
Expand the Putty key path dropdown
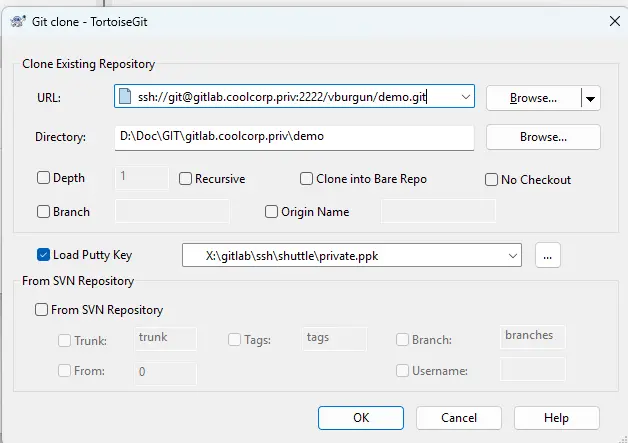tap(512, 256)
